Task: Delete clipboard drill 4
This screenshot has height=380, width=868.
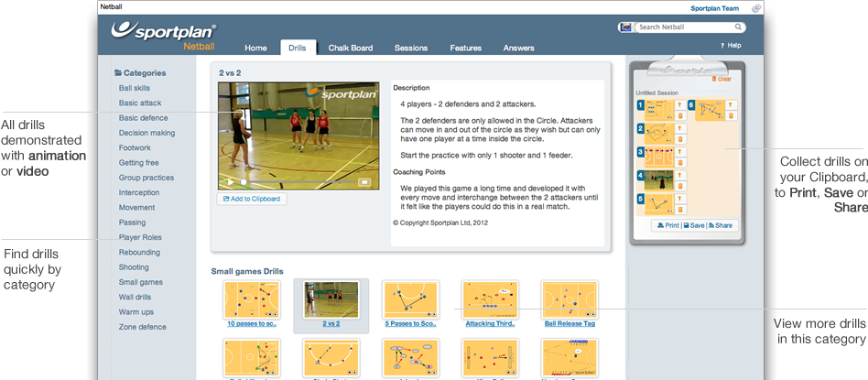Action: (679, 186)
